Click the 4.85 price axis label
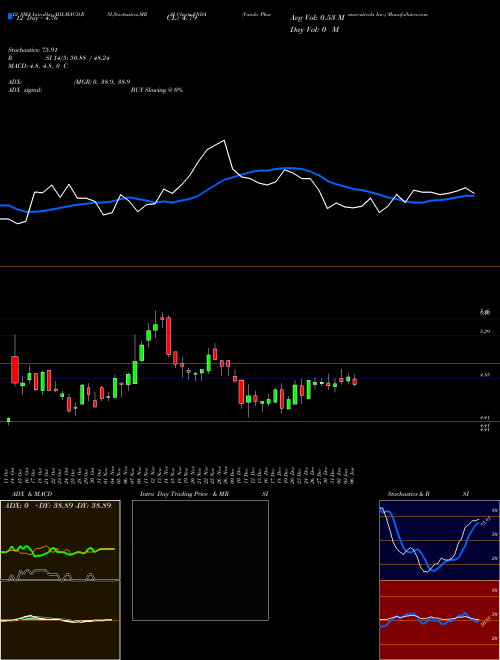Image resolution: width=500 pixels, height=660 pixels. pyautogui.click(x=485, y=374)
